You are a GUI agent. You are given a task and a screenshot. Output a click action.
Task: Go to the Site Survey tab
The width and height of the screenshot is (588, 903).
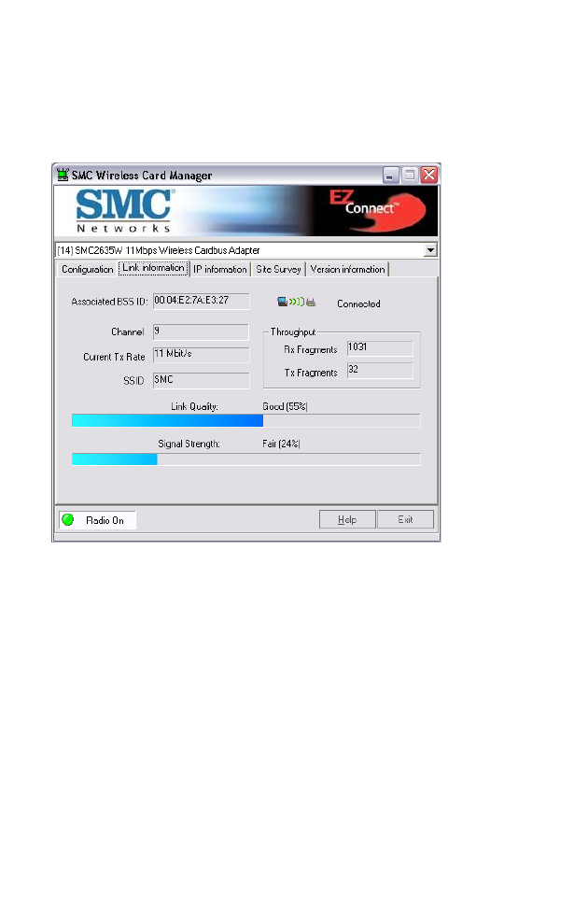click(x=278, y=269)
